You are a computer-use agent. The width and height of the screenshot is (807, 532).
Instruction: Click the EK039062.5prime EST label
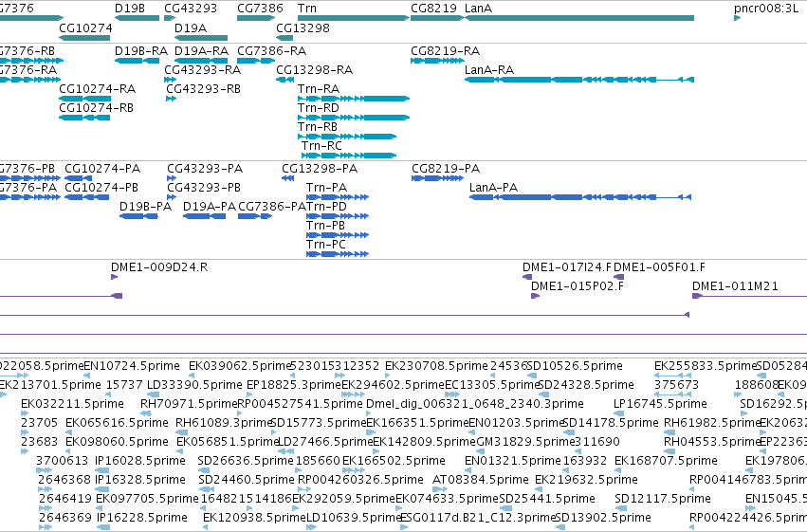point(240,366)
